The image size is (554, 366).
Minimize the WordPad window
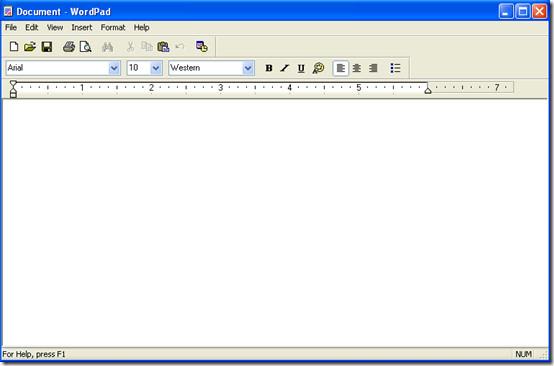coord(506,12)
